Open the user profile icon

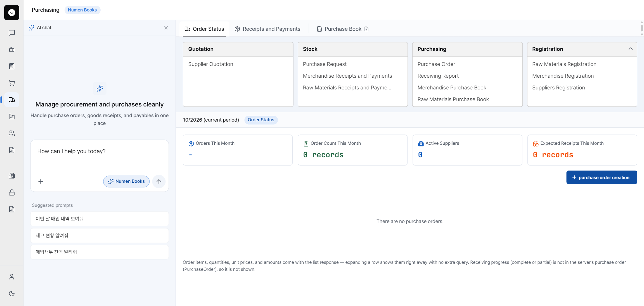(x=12, y=277)
